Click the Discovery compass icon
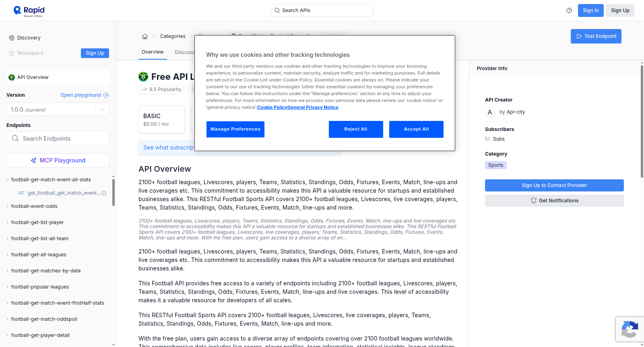The width and height of the screenshot is (644, 347). coord(12,38)
